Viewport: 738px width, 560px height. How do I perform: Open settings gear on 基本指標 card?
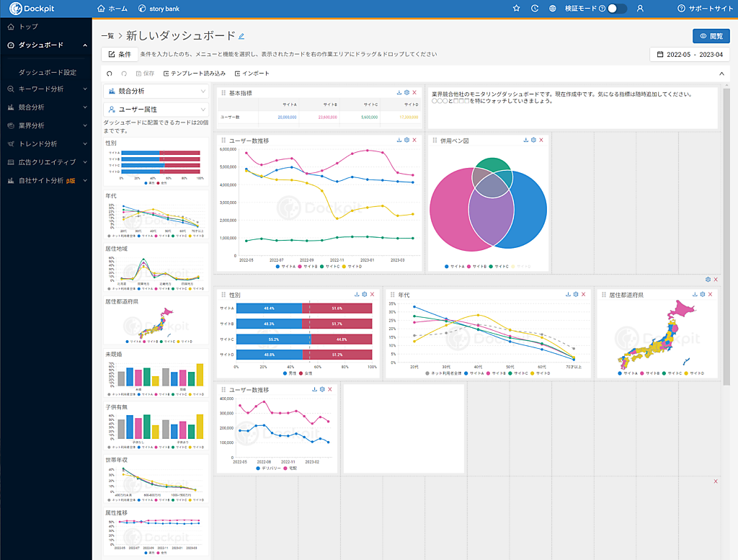point(406,93)
